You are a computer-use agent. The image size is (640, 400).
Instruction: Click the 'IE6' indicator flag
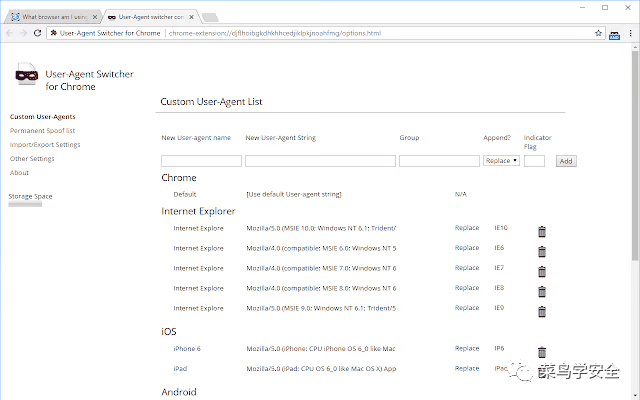[499, 248]
